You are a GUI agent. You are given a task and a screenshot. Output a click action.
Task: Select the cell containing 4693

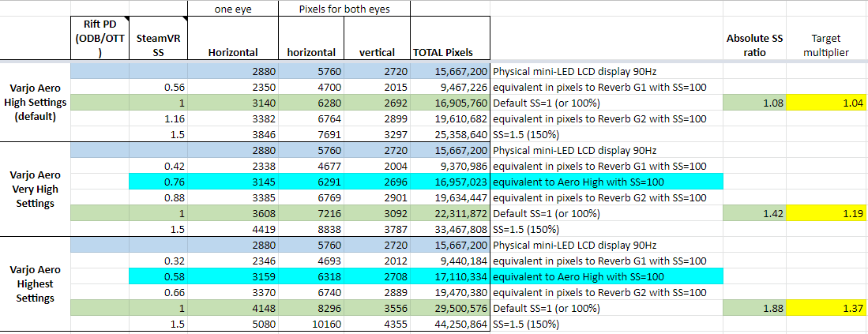pos(312,261)
